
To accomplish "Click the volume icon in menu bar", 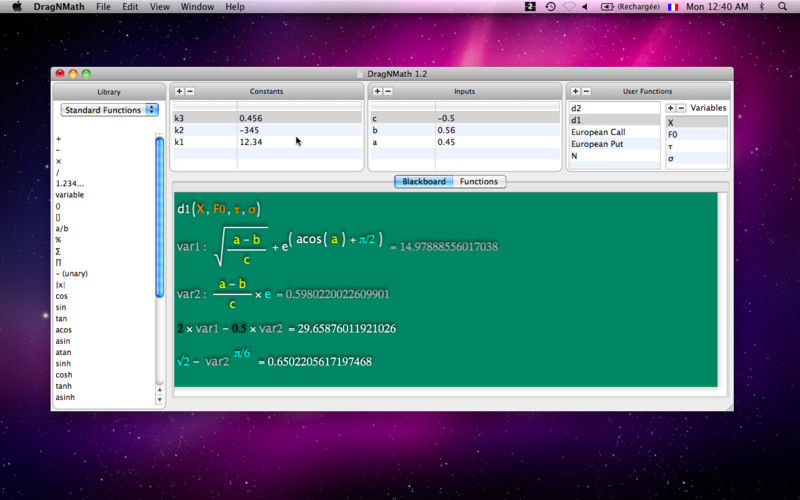I will coord(586,7).
